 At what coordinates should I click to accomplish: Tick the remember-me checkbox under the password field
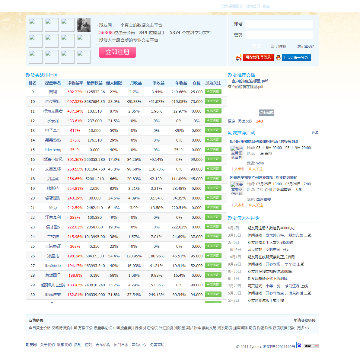click(x=272, y=47)
